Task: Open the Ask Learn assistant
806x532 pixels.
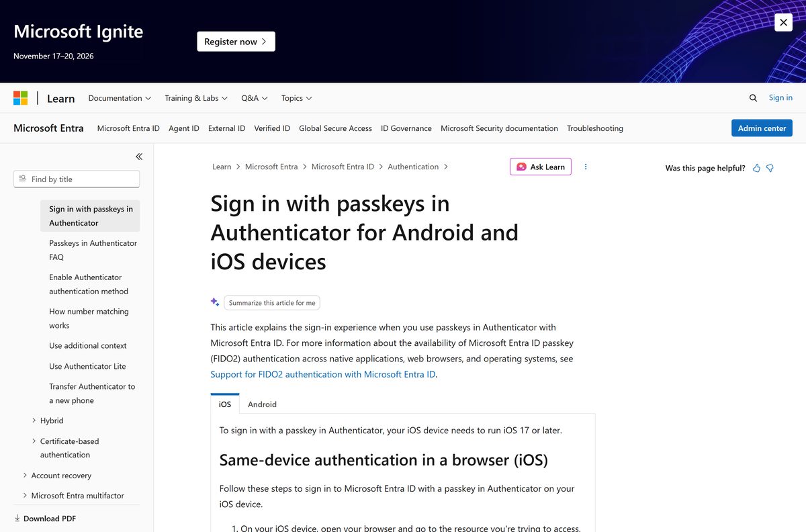Action: coord(541,167)
